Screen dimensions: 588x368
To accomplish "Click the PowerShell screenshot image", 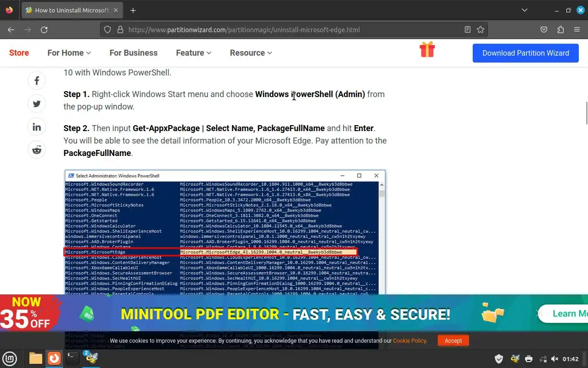I will pyautogui.click(x=225, y=232).
